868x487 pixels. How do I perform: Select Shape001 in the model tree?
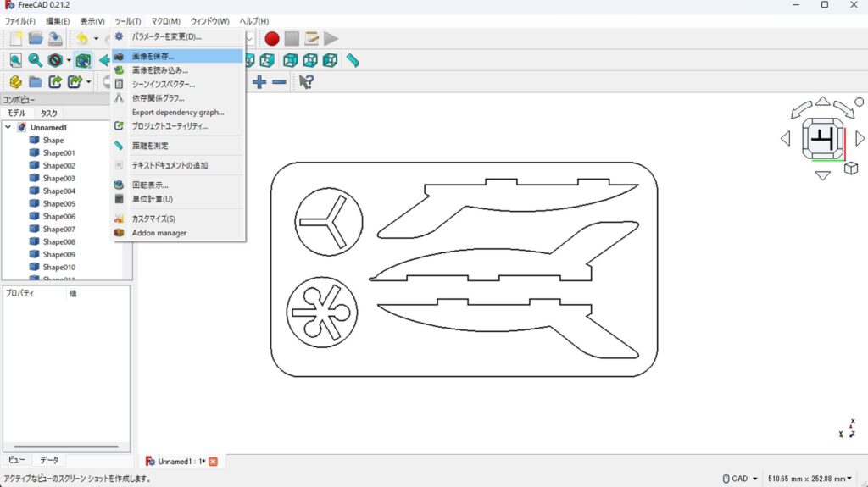tap(58, 152)
